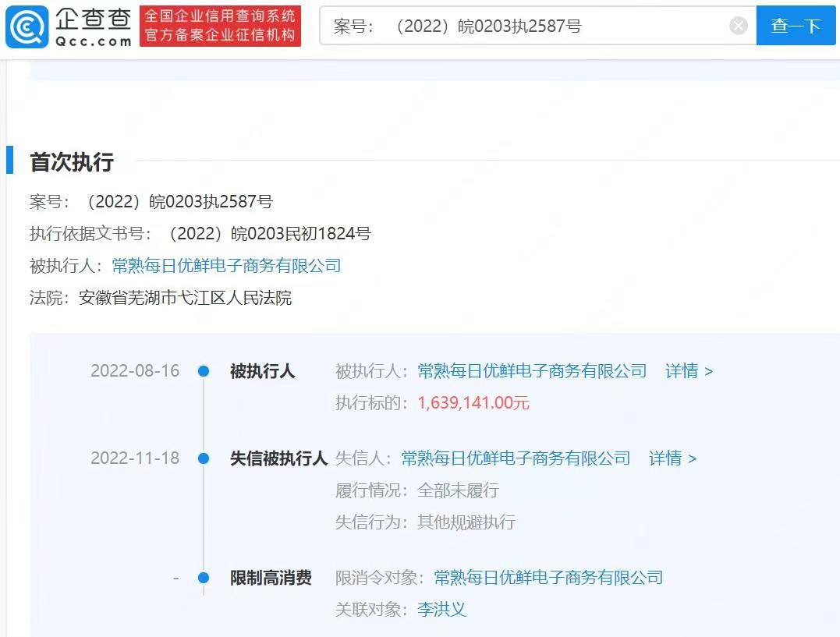Open 详情 for the 被执行人 record
This screenshot has width=840, height=637.
tap(688, 371)
